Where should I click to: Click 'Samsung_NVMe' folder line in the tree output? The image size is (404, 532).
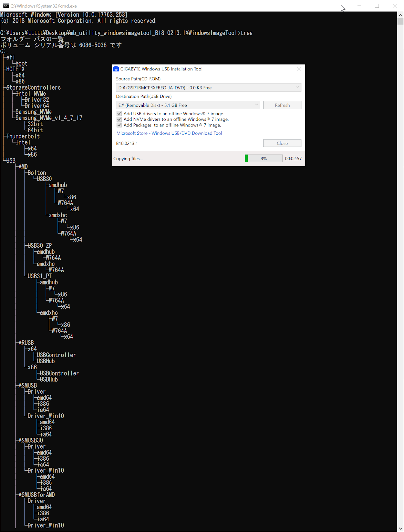34,112
